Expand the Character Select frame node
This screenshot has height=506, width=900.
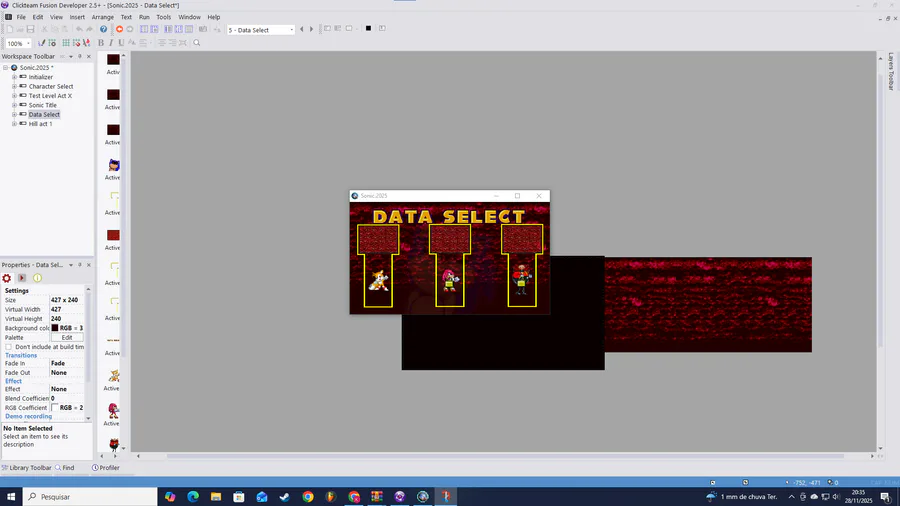(14, 87)
